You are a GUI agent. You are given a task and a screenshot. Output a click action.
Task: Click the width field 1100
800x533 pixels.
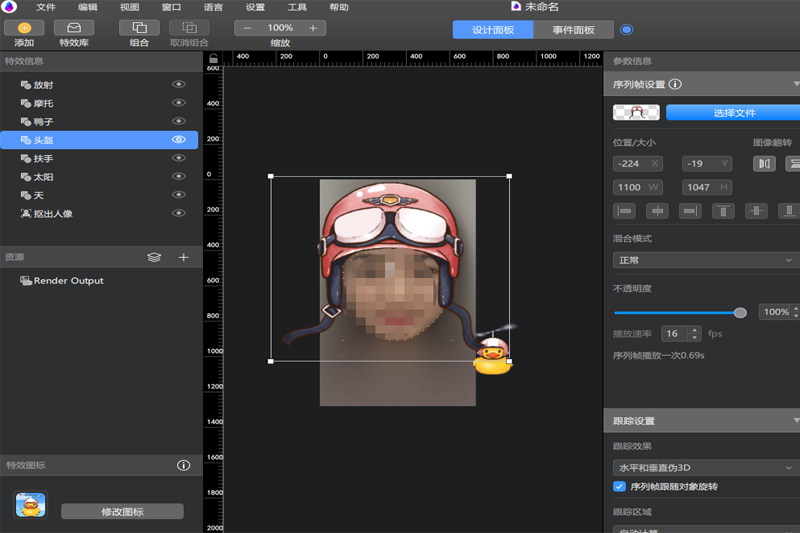click(638, 187)
